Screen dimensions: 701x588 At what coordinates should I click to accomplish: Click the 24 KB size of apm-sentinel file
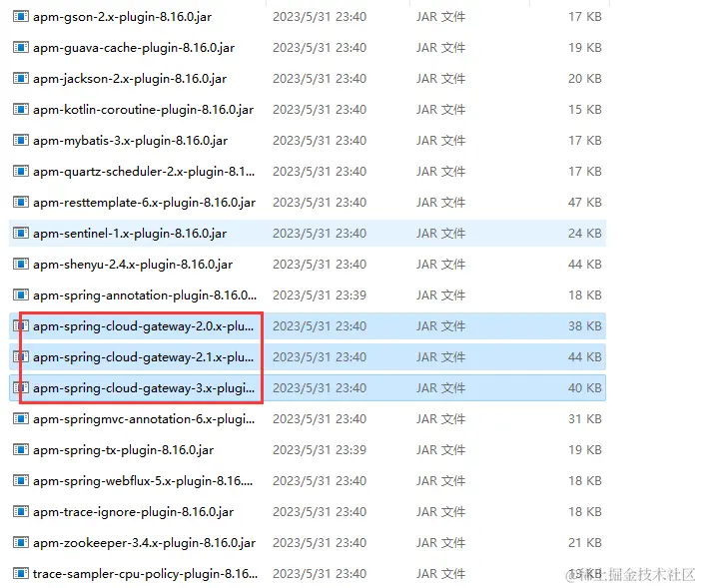click(x=585, y=234)
